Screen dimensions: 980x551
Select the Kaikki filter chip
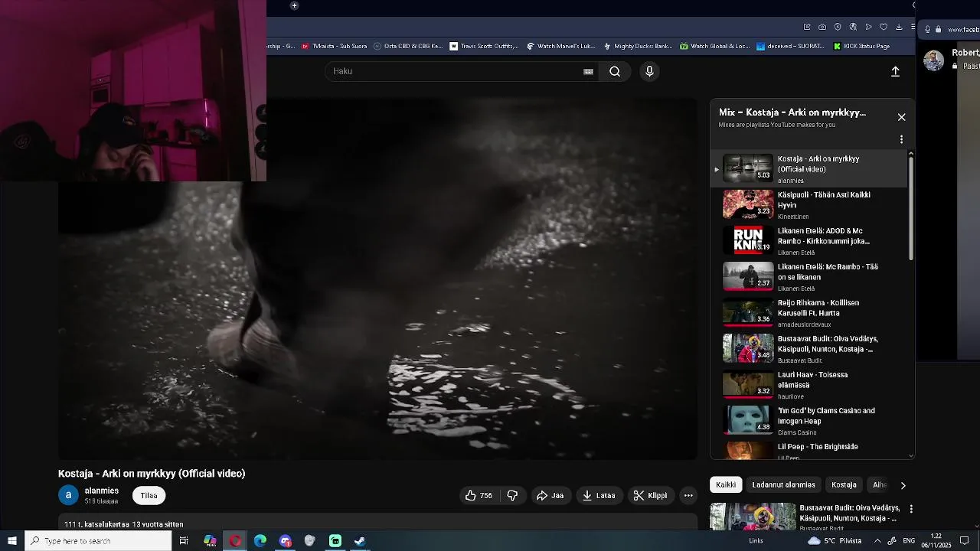tap(726, 484)
